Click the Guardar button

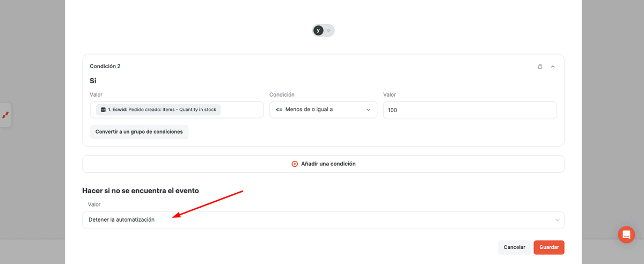(x=549, y=247)
